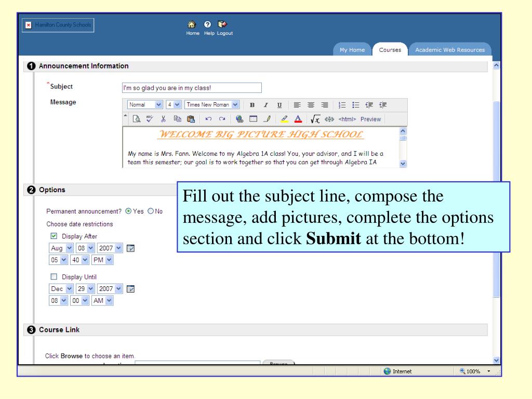
Task: Align message text left
Action: 297,105
